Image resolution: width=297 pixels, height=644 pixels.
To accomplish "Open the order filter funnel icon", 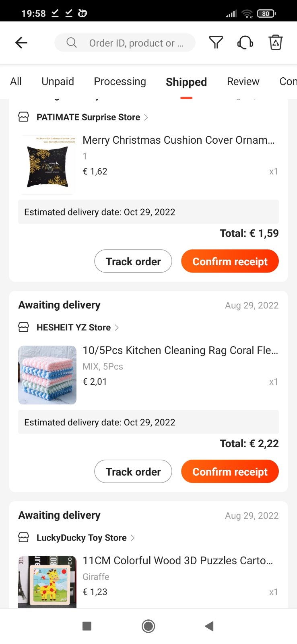I will 216,42.
